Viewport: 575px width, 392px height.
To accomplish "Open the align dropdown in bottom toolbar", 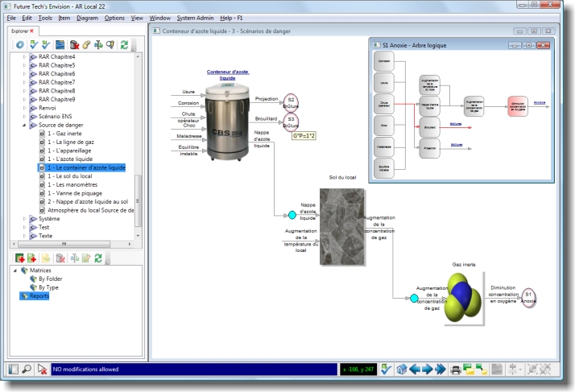I will (x=521, y=369).
